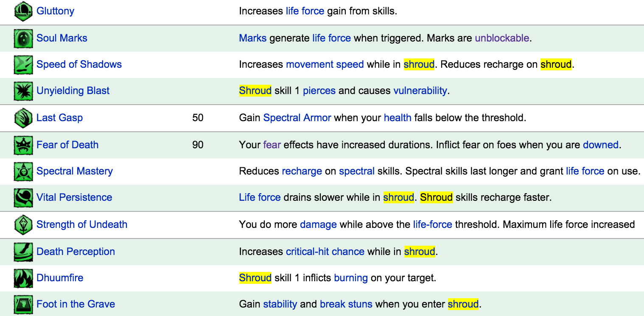644x316 pixels.
Task: Click the Gluttony trait icon
Action: [x=23, y=11]
